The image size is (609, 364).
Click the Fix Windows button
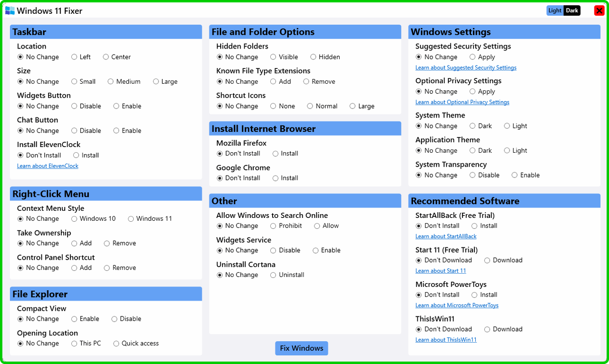coord(302,348)
